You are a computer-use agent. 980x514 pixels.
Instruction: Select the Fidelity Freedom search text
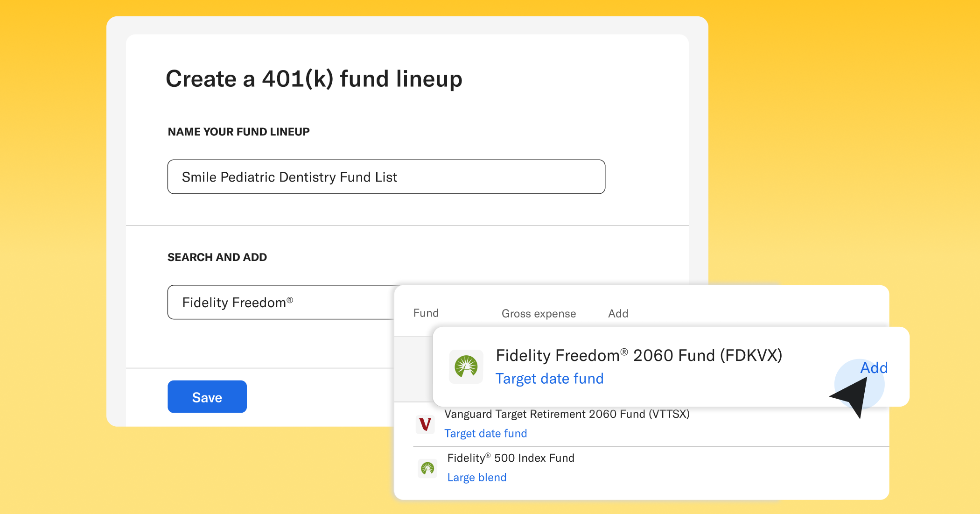pos(238,302)
